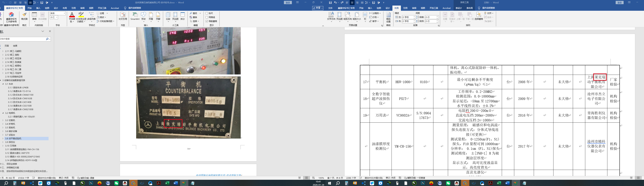The image size is (644, 186).
Task: Click the 拆分 split window icon
Action: tap(183, 16)
